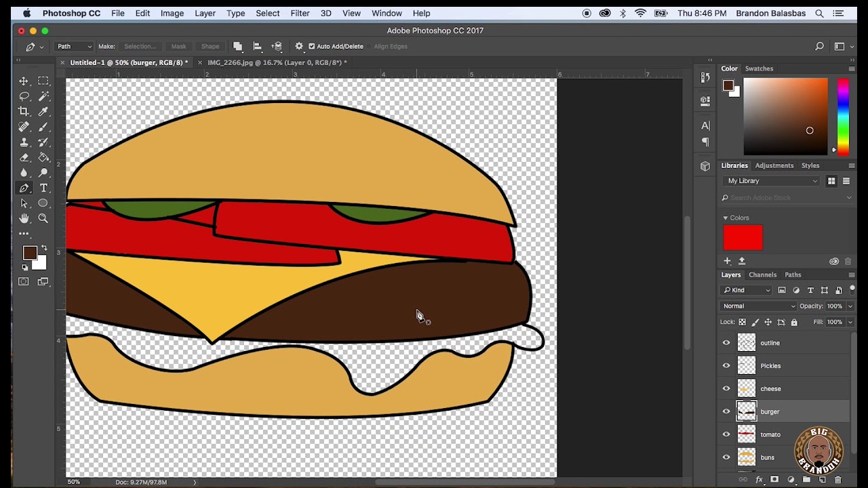Open the pen tool gear options
Viewport: 868px width, 488px height.
coord(298,46)
